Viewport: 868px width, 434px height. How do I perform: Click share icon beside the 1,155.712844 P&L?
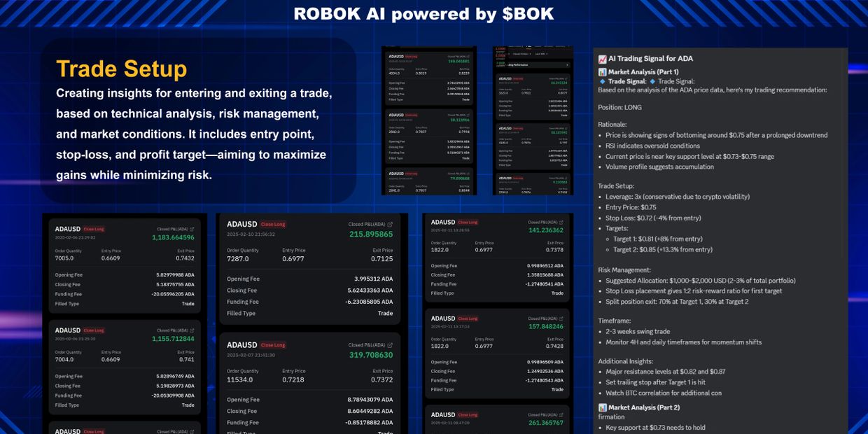192,330
